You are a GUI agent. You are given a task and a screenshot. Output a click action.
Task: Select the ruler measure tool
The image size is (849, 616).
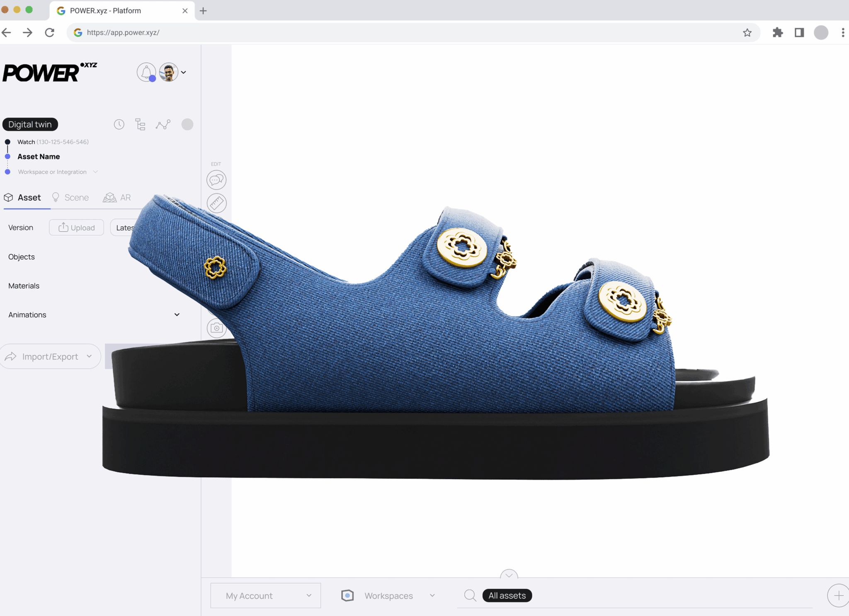216,203
